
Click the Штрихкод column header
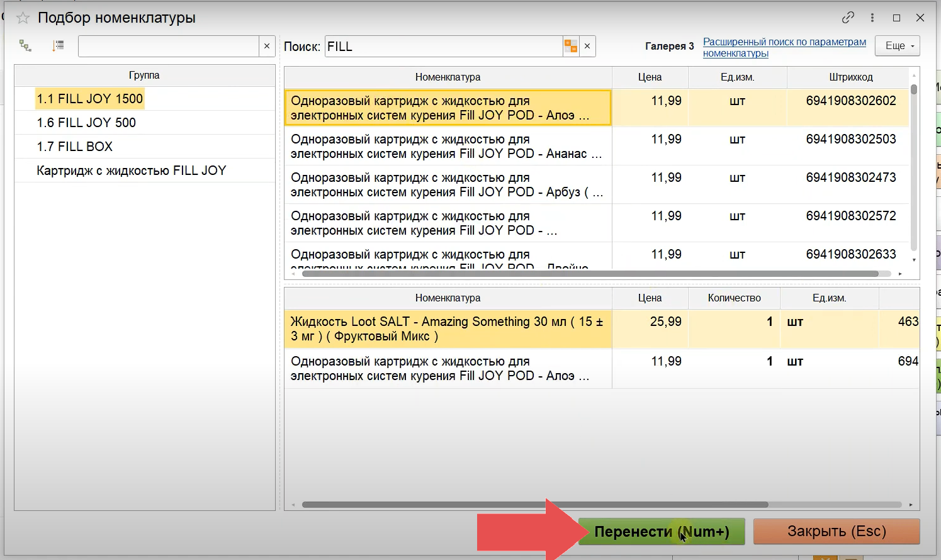pyautogui.click(x=850, y=77)
